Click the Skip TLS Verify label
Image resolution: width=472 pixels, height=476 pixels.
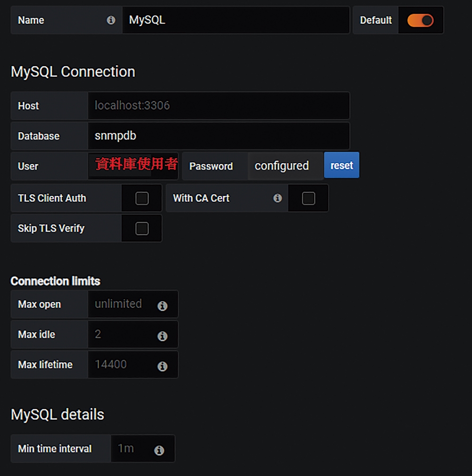(x=51, y=228)
